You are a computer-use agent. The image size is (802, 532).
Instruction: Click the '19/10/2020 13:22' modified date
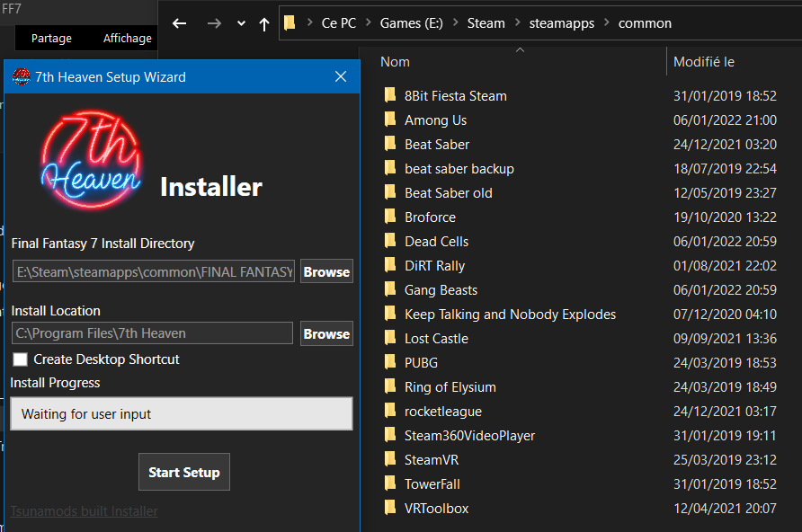pos(725,217)
